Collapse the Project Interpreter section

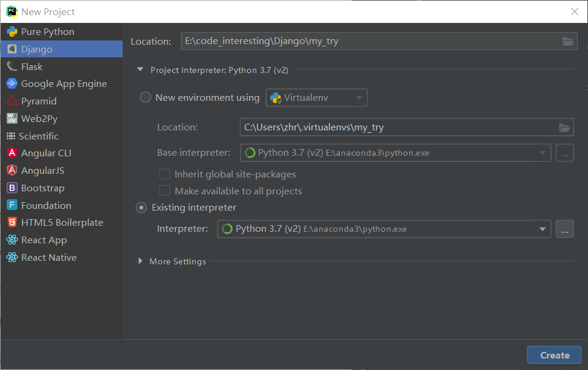[x=140, y=69]
